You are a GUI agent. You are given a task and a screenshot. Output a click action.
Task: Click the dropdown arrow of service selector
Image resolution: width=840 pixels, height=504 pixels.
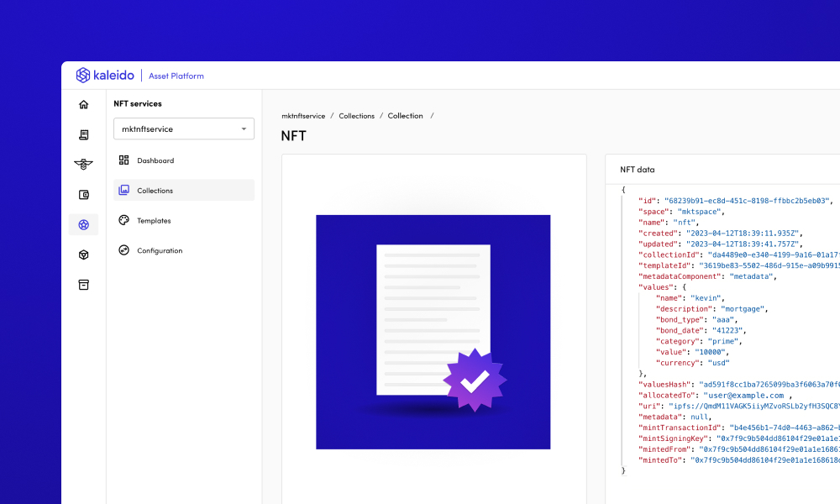(244, 129)
